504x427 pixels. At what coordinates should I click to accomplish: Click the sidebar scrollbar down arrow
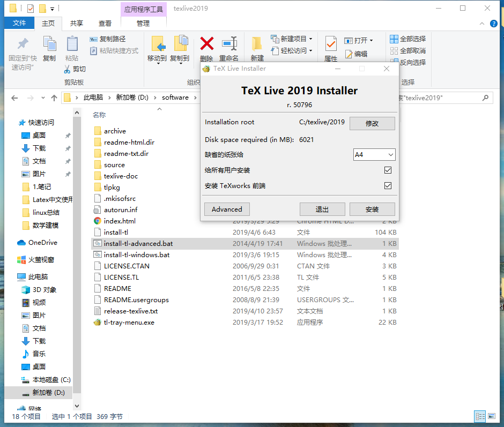77,406
